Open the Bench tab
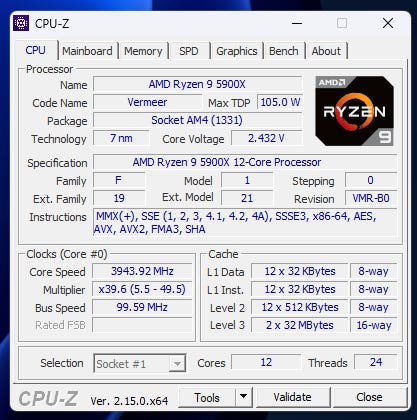Viewport: 417px width, 420px height. 284,51
